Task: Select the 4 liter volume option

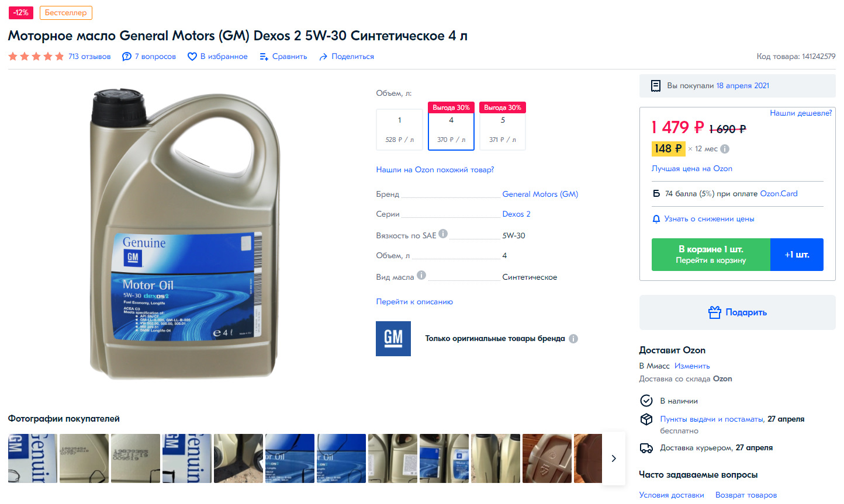Action: [x=451, y=130]
